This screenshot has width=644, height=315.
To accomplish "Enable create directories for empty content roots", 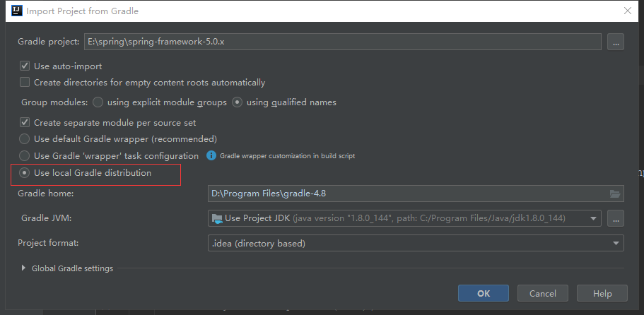I will coord(25,83).
